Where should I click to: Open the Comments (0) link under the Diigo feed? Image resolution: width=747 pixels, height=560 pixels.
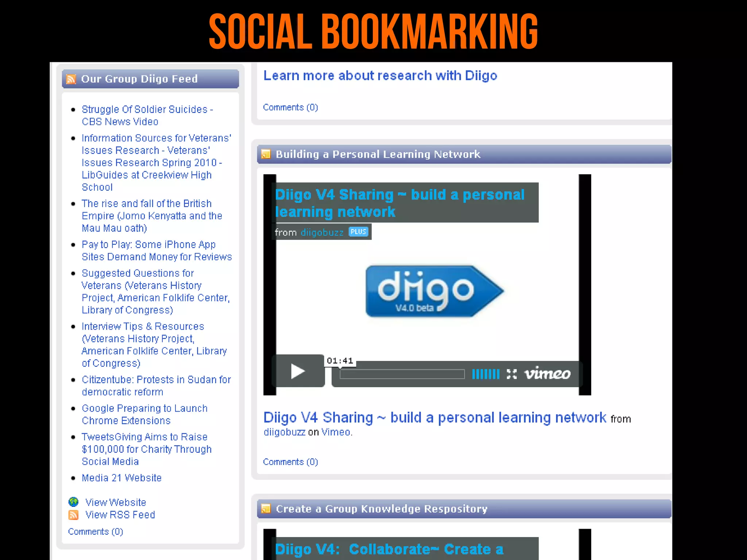(96, 532)
